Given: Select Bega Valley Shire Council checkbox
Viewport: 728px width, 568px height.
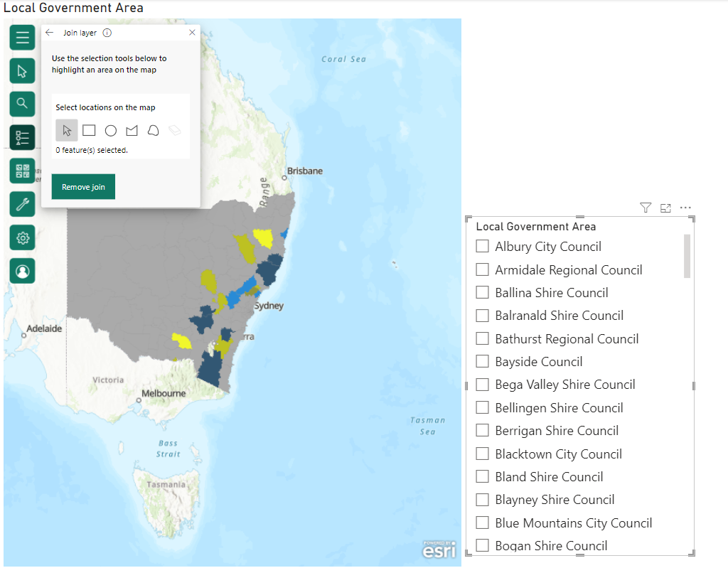Looking at the screenshot, I should 482,385.
